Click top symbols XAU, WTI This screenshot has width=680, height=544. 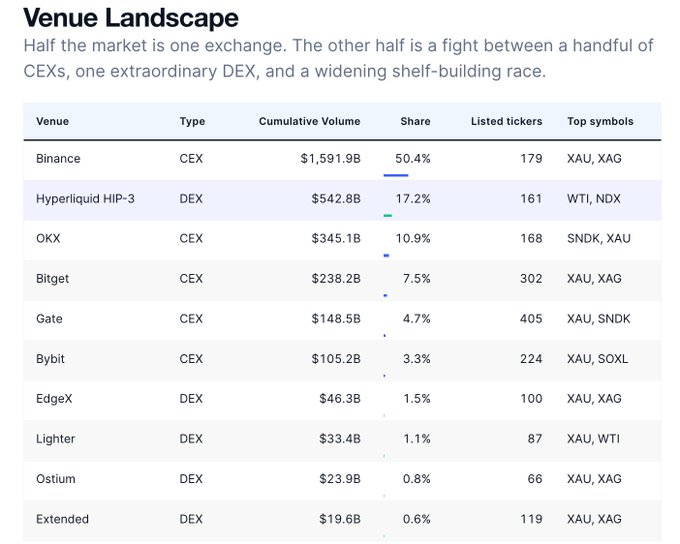pos(593,439)
